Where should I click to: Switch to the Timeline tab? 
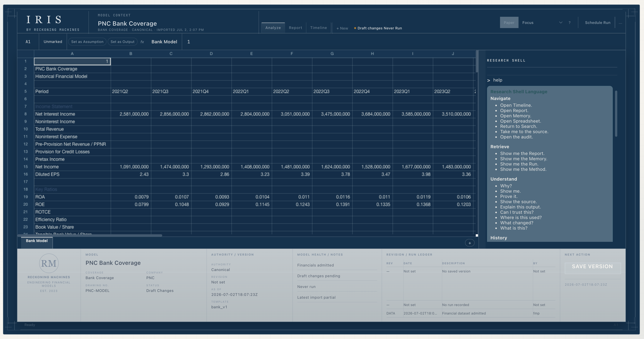(x=318, y=27)
